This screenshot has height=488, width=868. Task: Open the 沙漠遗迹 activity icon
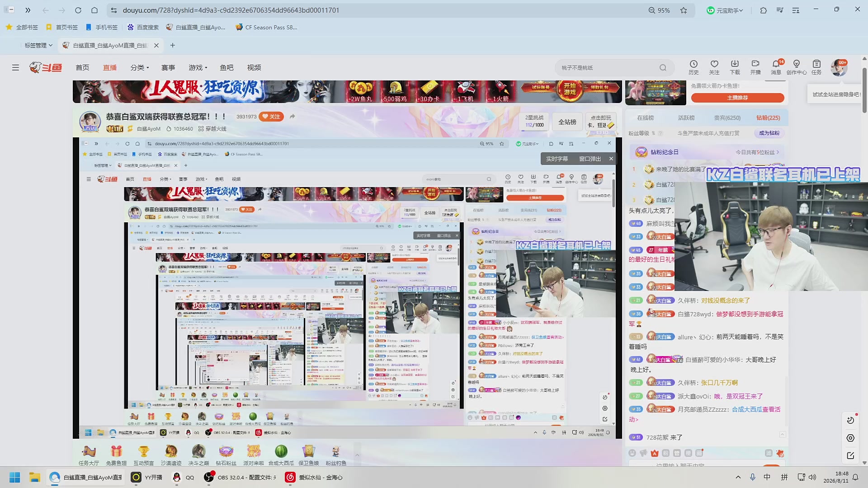pos(171,455)
